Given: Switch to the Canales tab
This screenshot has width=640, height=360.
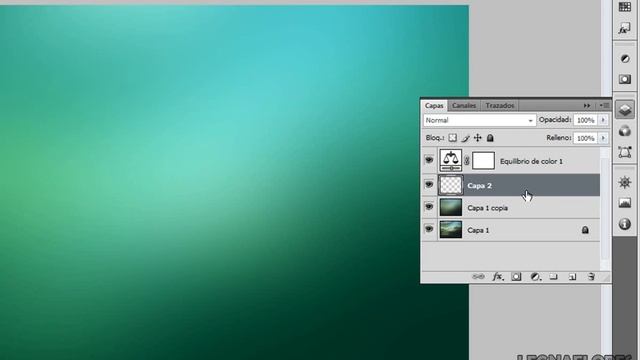Looking at the screenshot, I should (x=464, y=106).
